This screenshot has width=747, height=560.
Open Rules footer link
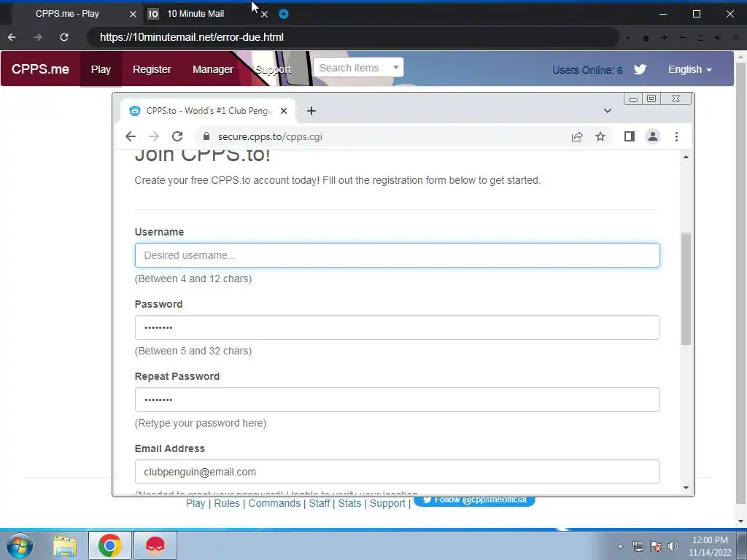[227, 503]
